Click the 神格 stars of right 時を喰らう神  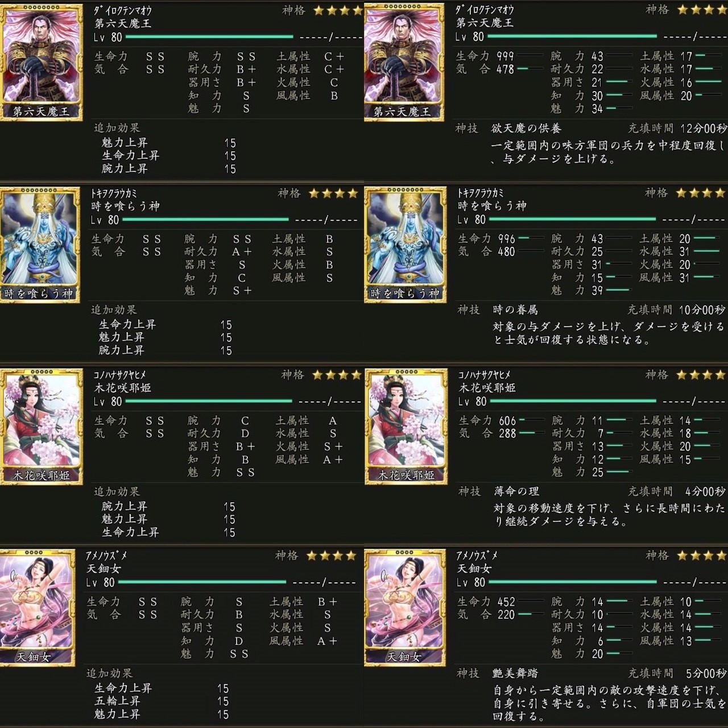[x=701, y=193]
